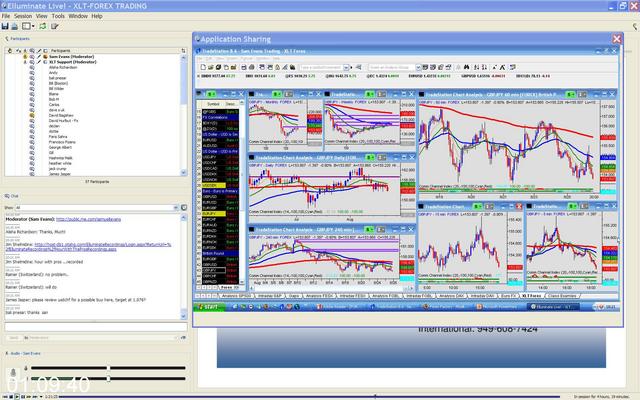
Task: Open the To recipient dropdown below chat
Action: [x=176, y=338]
